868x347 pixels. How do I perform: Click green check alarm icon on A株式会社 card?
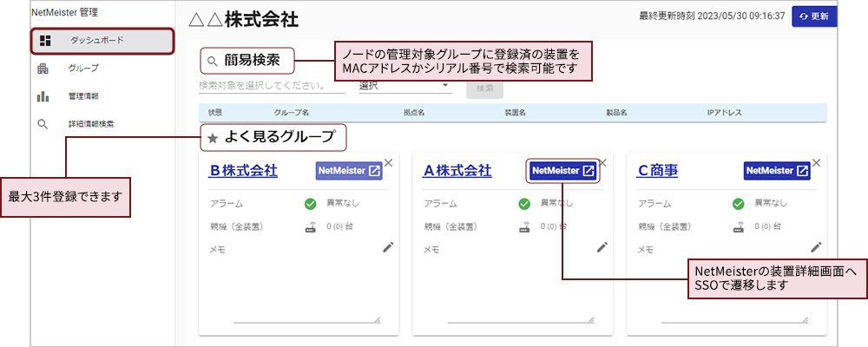point(524,204)
